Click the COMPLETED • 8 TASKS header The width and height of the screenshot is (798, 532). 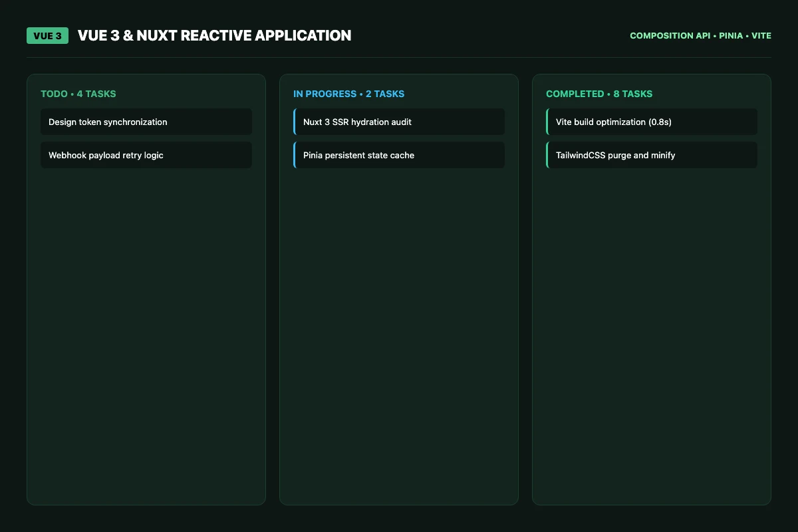pyautogui.click(x=599, y=94)
